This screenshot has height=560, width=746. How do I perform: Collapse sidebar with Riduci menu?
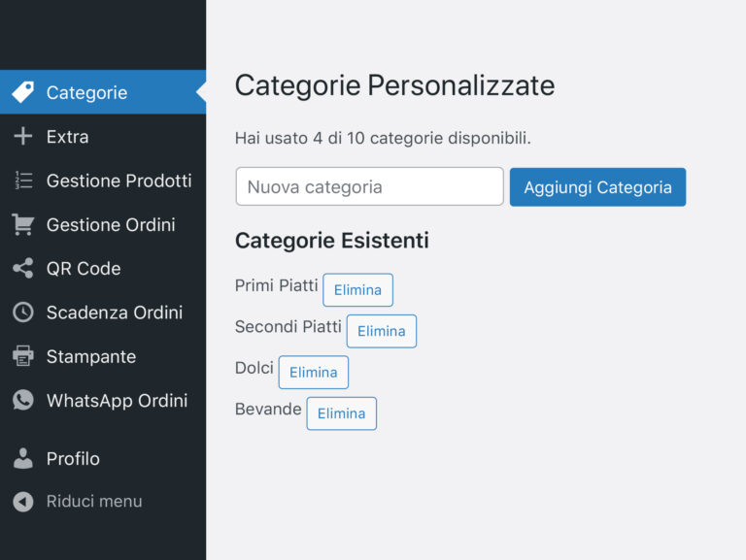103,502
